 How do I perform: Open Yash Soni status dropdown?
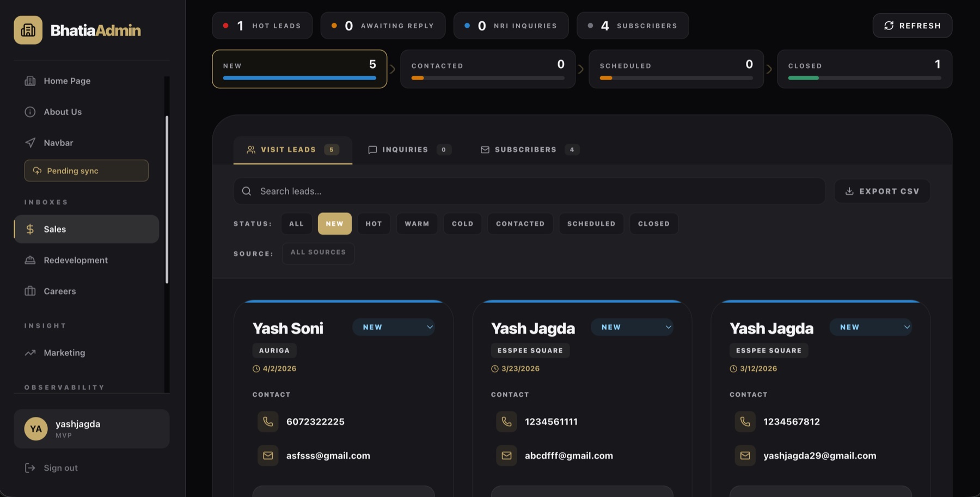click(394, 327)
